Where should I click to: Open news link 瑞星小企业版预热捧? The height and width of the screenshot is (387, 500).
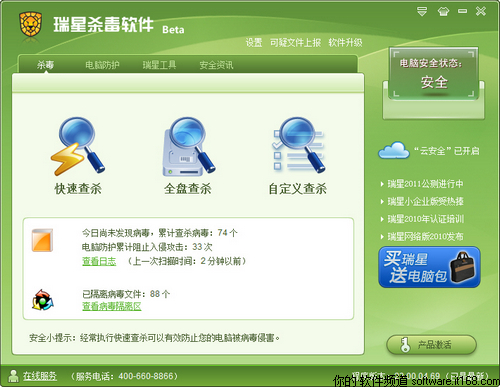tap(425, 201)
